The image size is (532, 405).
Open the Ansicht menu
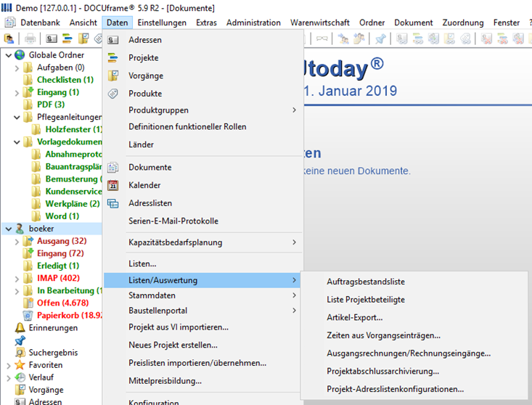coord(83,22)
